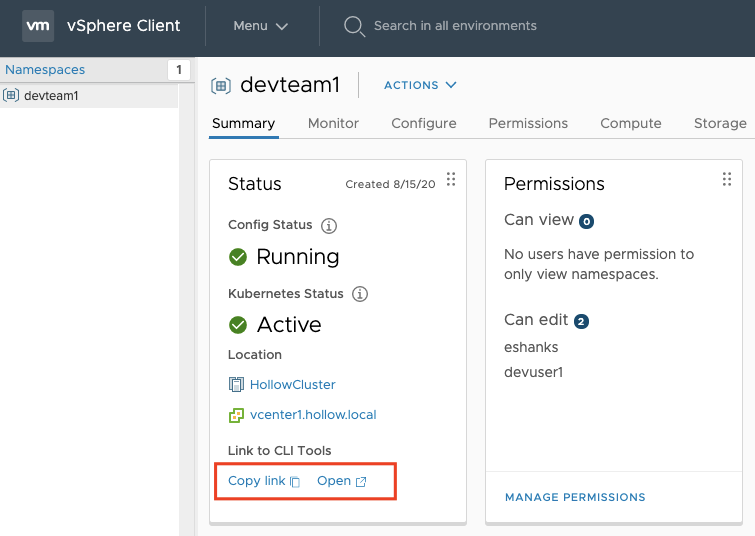This screenshot has width=755, height=536.
Task: Click the Status card drag handle
Action: pos(451,179)
